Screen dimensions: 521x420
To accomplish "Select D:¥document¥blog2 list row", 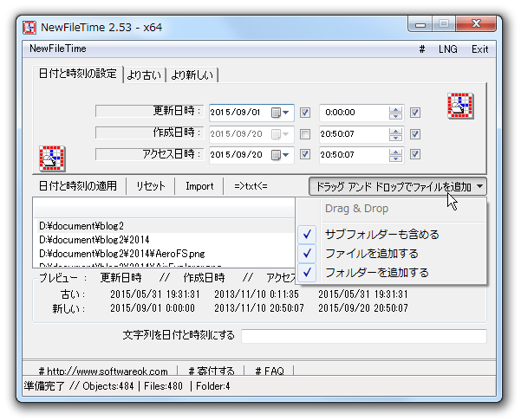I will coord(164,226).
